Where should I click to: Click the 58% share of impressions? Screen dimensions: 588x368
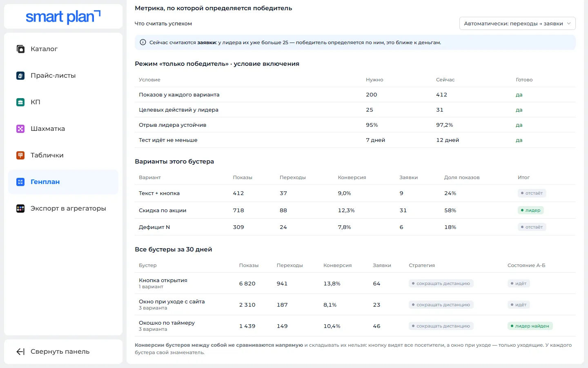point(450,211)
